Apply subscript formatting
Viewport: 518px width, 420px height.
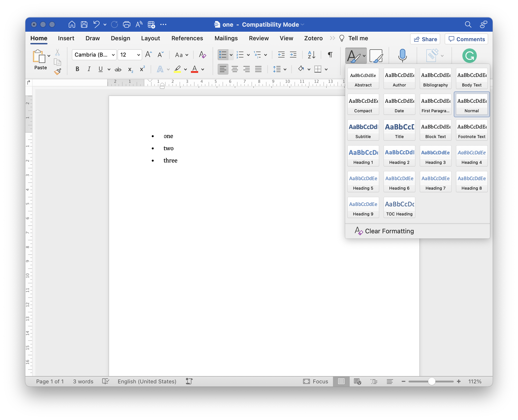coord(130,69)
